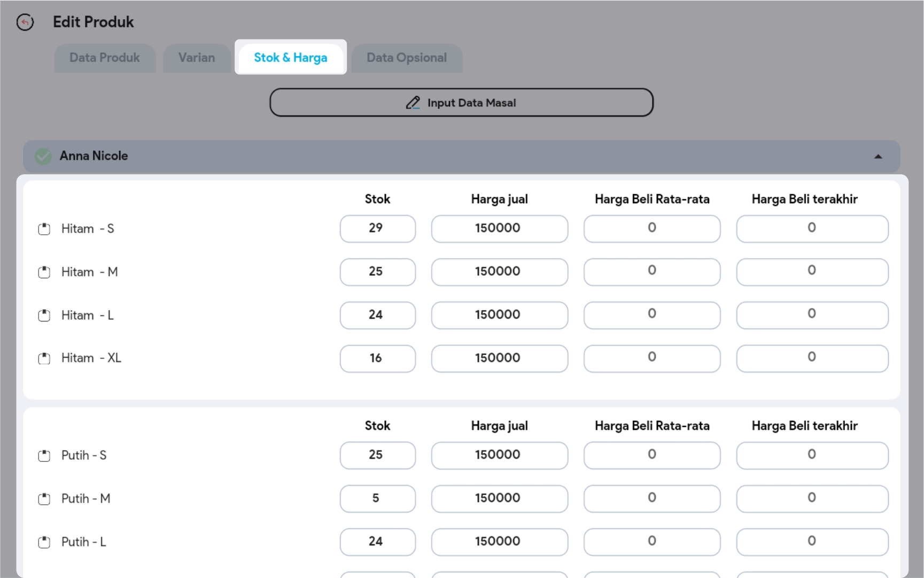
Task: Click the clipboard icon next to Putih - L
Action: 44,542
